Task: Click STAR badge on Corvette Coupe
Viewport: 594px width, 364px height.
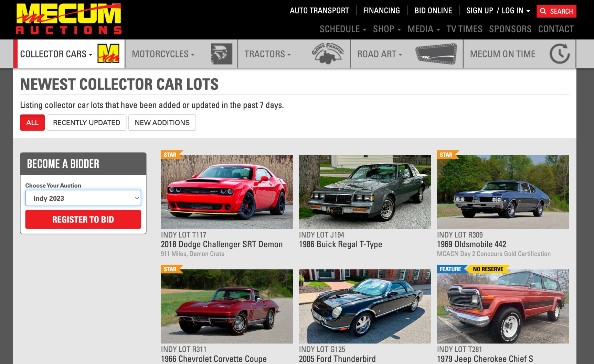Action: click(x=171, y=269)
